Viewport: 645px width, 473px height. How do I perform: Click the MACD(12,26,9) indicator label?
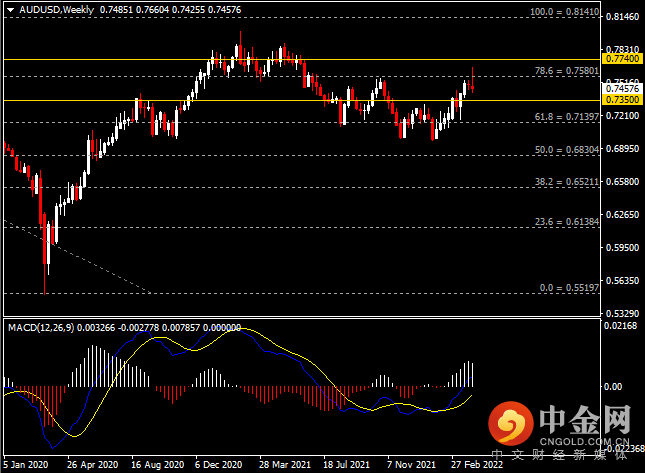click(x=41, y=328)
